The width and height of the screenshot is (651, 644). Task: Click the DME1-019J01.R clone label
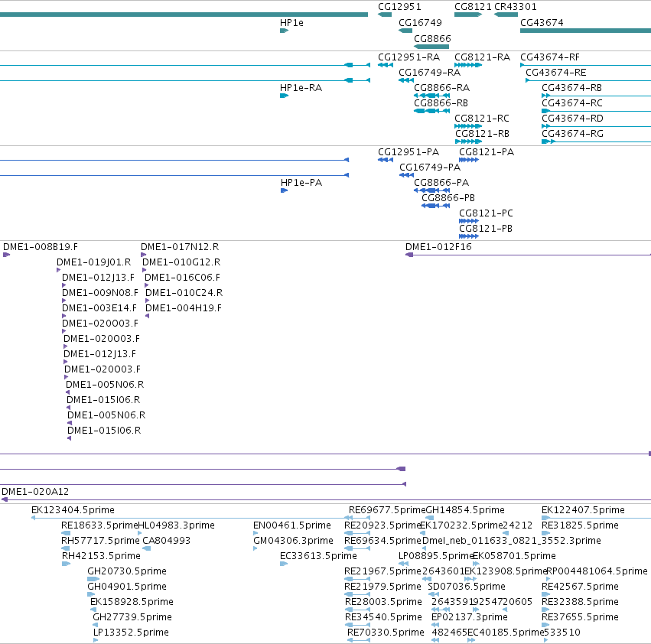94,262
